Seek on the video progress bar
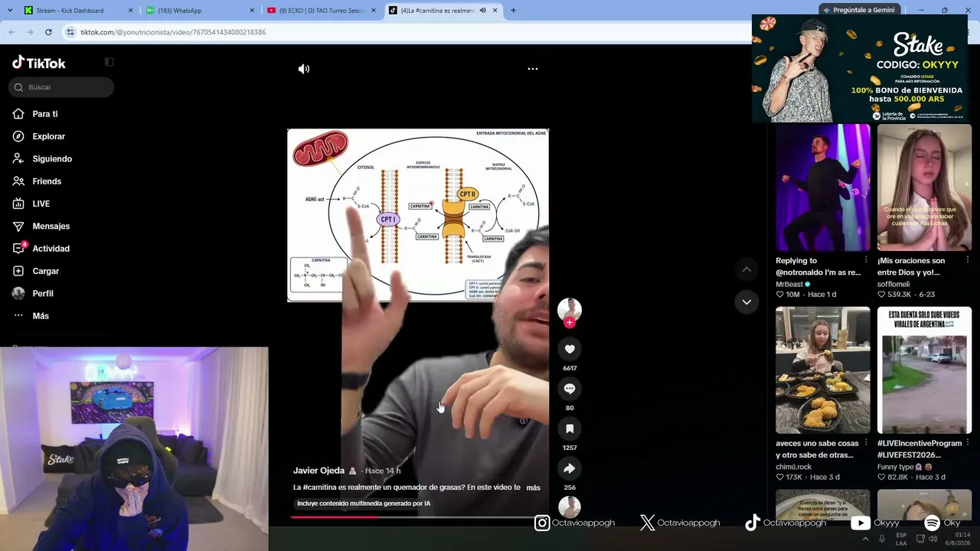The image size is (980, 551). pyautogui.click(x=418, y=517)
